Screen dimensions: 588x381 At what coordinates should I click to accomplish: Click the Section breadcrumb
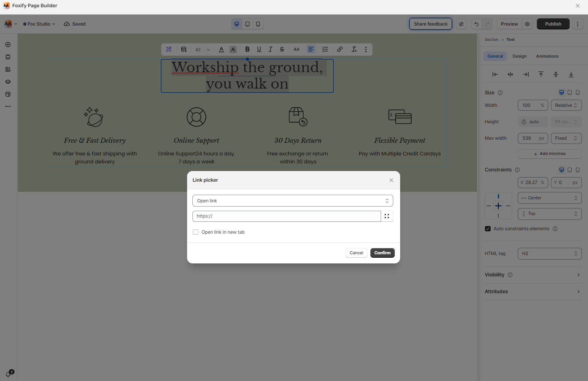491,40
